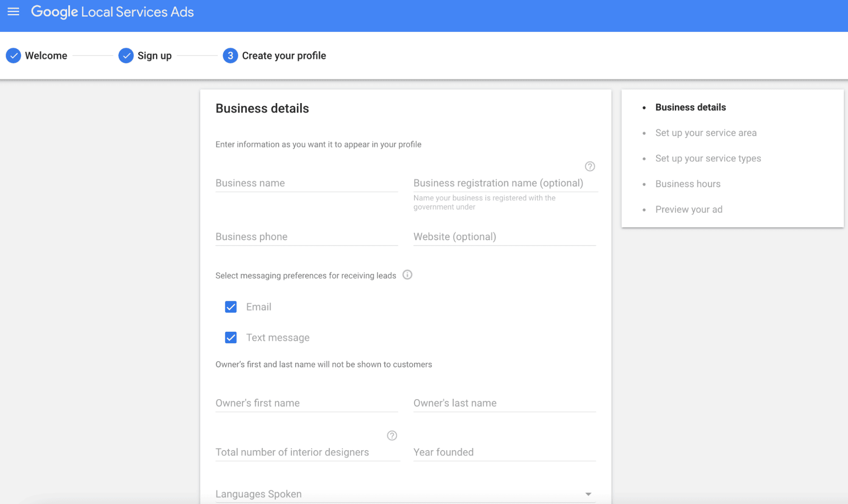Click the Google Local Services Ads logo
Image resolution: width=848 pixels, height=504 pixels.
tap(112, 11)
